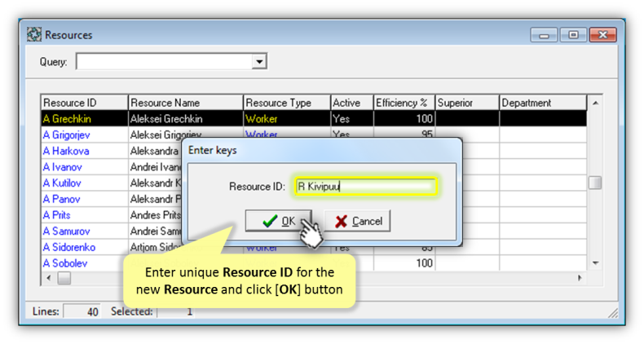
Task: Click the vertical scrollbar up arrow
Action: 595,104
